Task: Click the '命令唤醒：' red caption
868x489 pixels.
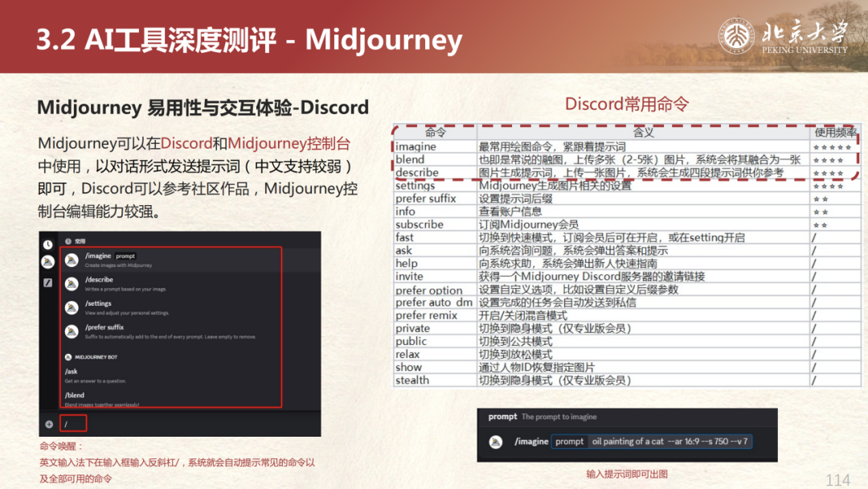Action: (61, 446)
